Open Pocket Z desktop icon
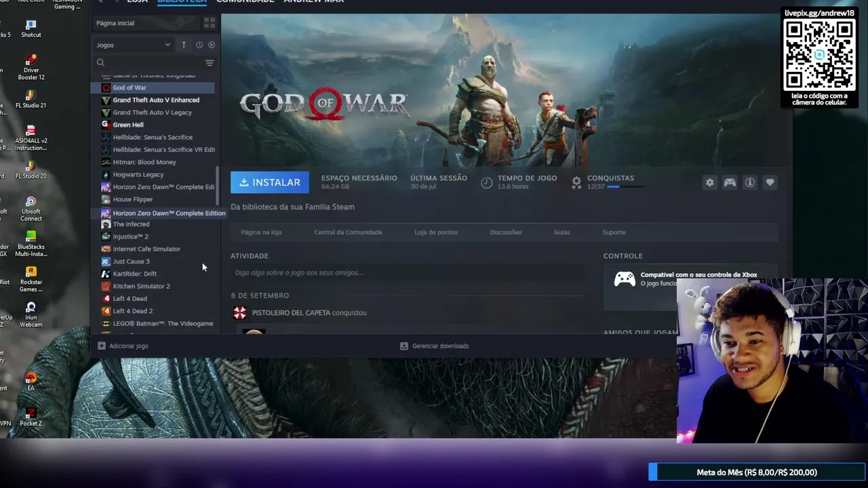Image resolution: width=868 pixels, height=488 pixels. (31, 417)
